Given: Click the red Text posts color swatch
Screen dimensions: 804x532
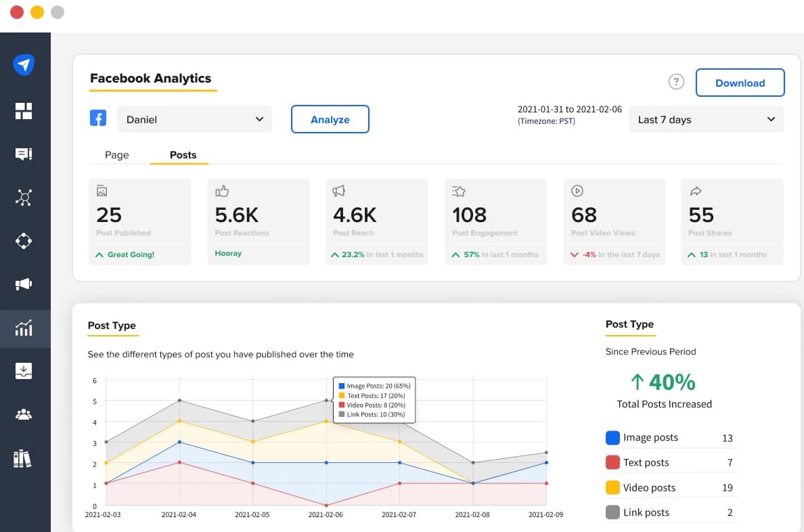Looking at the screenshot, I should [612, 462].
